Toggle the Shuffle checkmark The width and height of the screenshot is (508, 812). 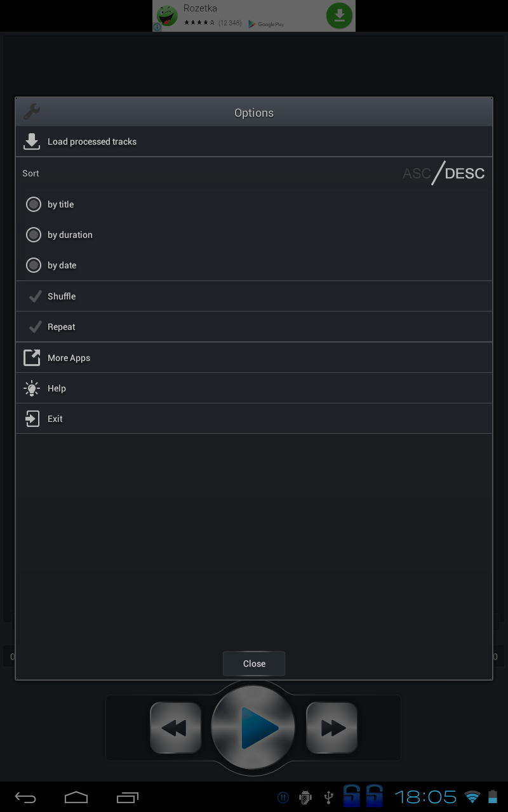pyautogui.click(x=36, y=296)
